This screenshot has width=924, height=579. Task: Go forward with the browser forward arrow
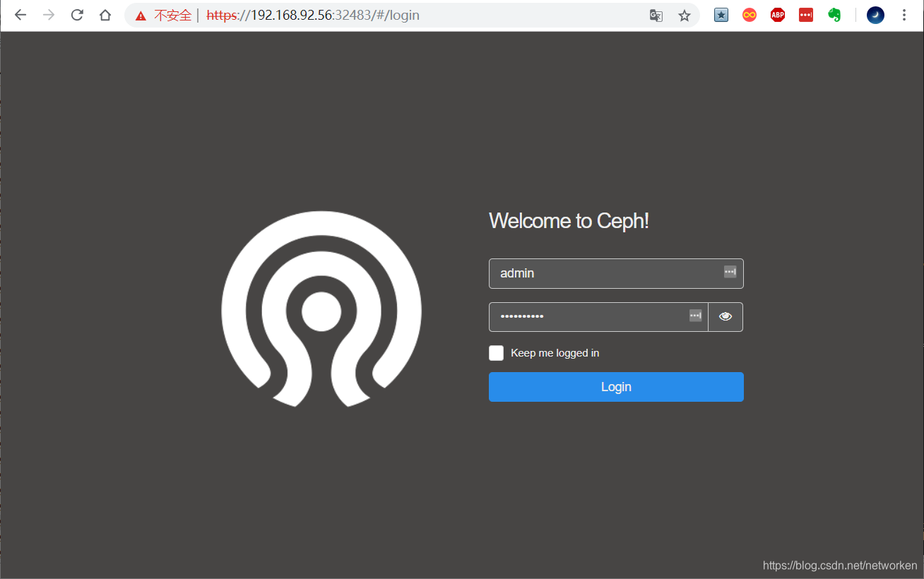click(49, 15)
